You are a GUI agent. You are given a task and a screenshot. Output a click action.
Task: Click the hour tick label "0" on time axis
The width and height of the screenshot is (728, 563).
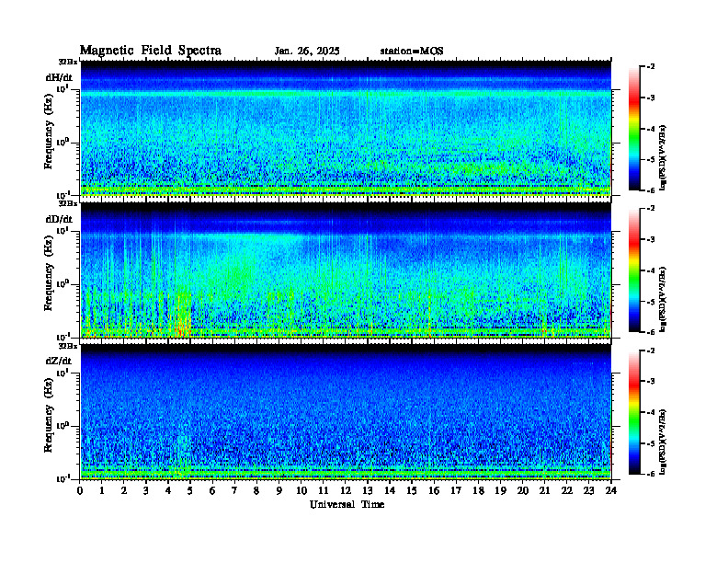click(80, 490)
